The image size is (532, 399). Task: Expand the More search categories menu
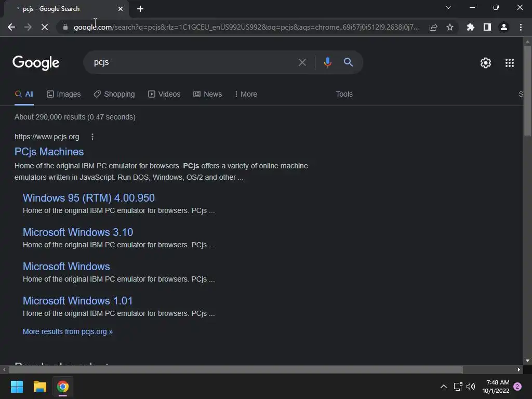[x=246, y=94]
